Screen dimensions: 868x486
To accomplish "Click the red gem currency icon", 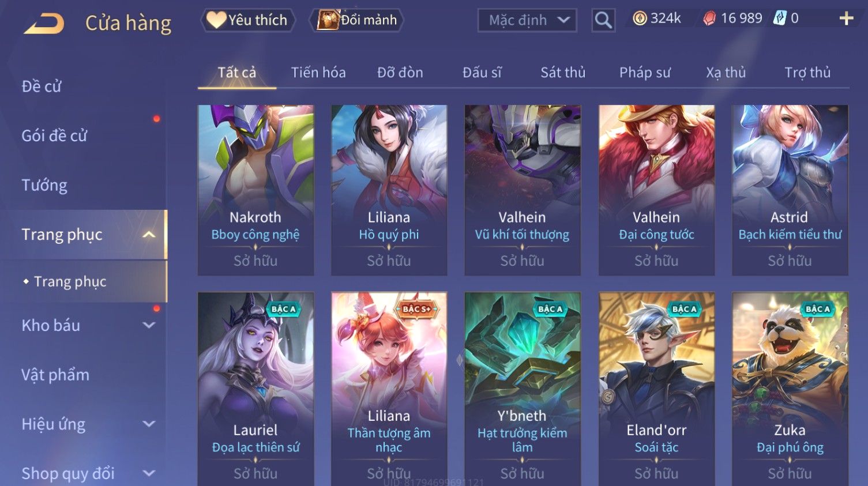I will (x=709, y=18).
